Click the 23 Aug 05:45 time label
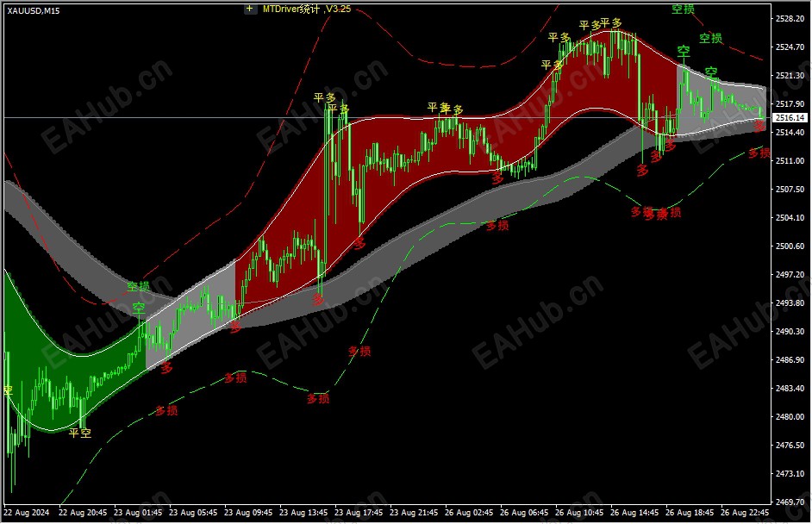Image resolution: width=812 pixels, height=524 pixels. (x=193, y=513)
